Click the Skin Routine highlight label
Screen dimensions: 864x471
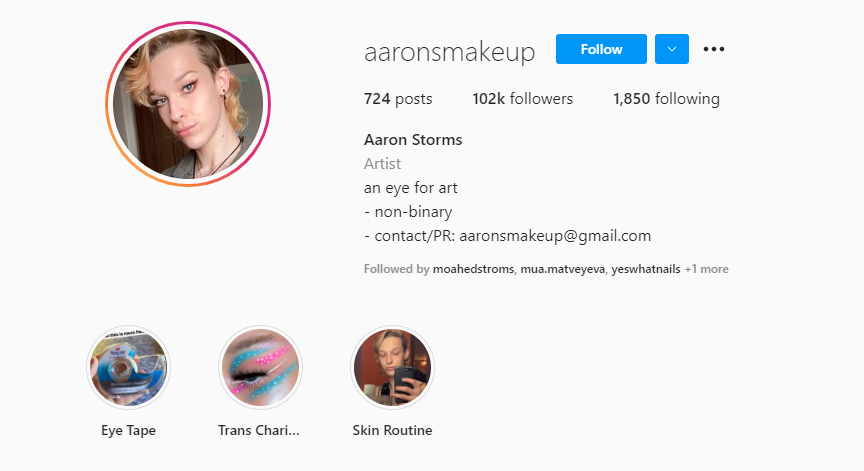392,430
